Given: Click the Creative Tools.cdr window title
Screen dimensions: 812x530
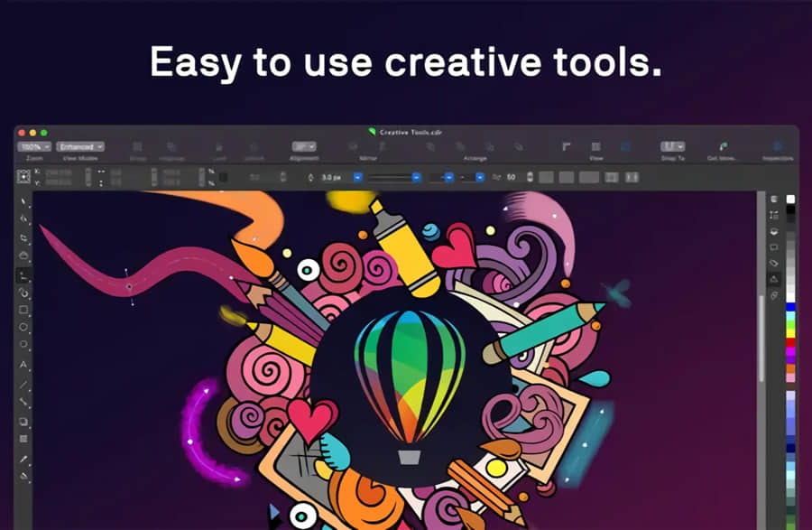Looking at the screenshot, I should point(411,132).
